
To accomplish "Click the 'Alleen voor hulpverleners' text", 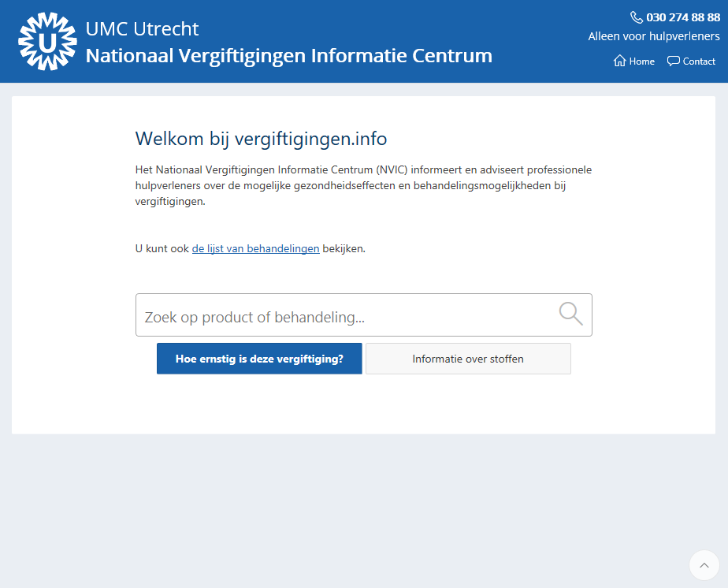I will (654, 36).
